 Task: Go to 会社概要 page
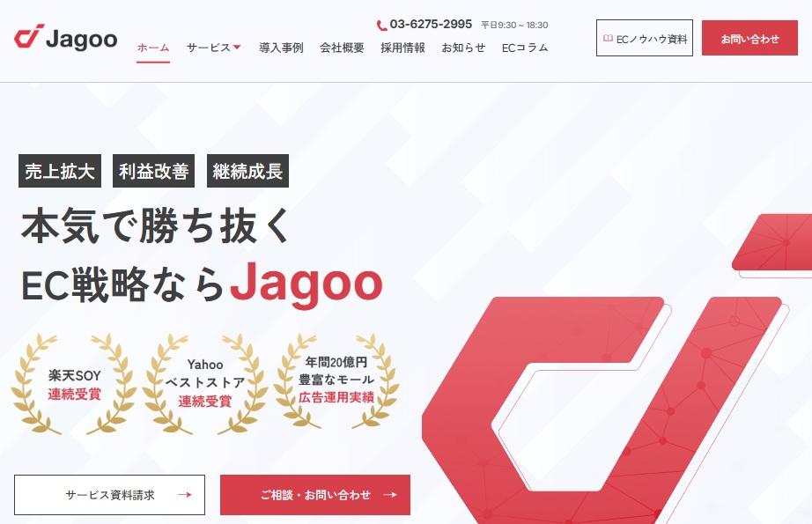click(342, 48)
